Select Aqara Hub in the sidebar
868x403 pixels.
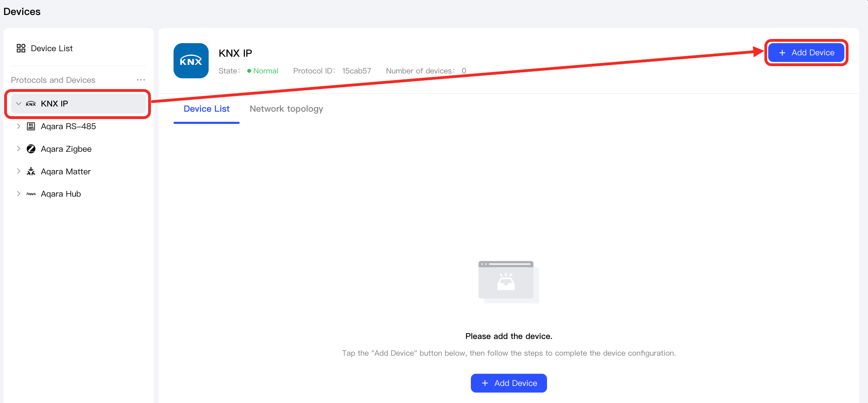coord(61,194)
